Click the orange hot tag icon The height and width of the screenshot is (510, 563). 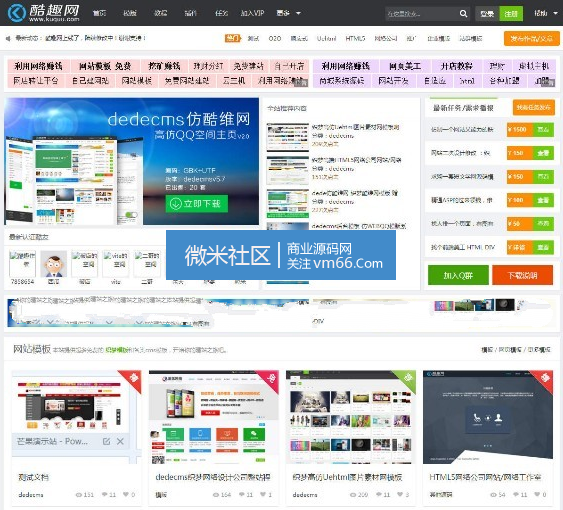click(x=233, y=38)
